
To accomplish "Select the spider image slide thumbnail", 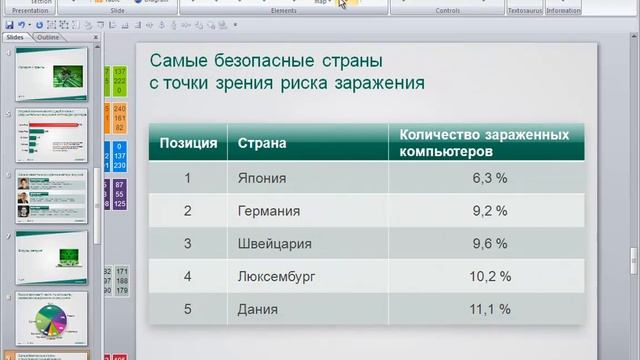I will tap(51, 74).
